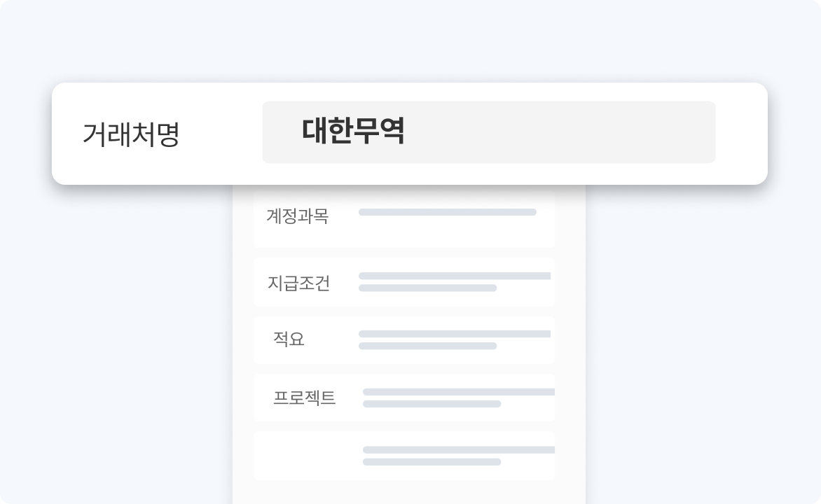Select the 계정과목 value placeholder bar
821x504 pixels.
(x=447, y=212)
